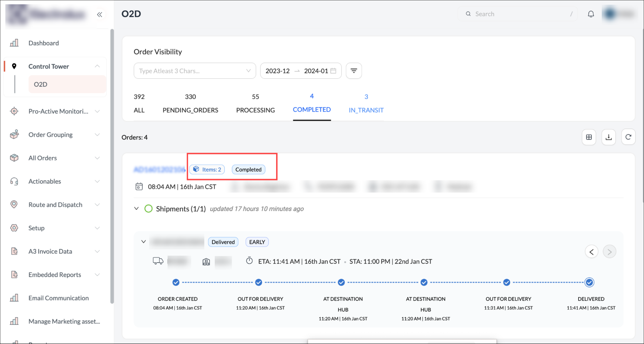Click the search magnifier icon
Image resolution: width=644 pixels, height=344 pixels.
coord(468,14)
